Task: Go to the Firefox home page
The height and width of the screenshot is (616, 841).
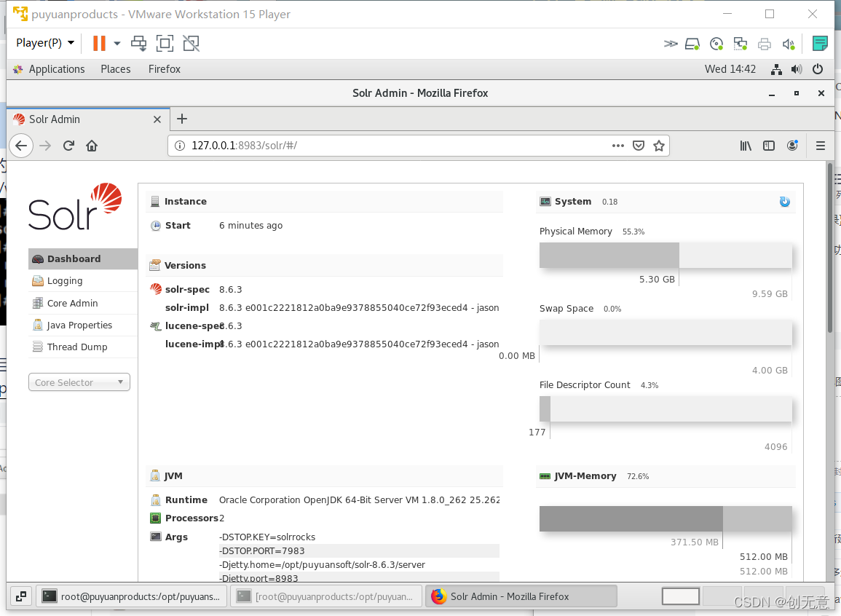Action: point(92,146)
